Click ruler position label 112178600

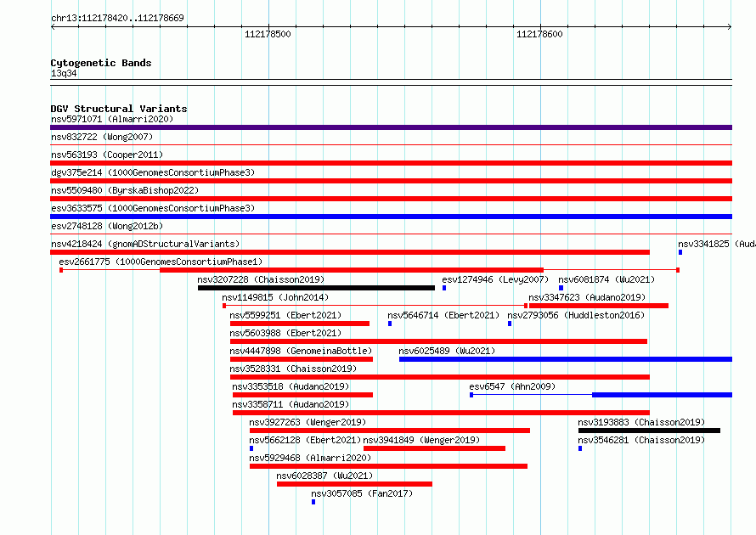pos(539,34)
